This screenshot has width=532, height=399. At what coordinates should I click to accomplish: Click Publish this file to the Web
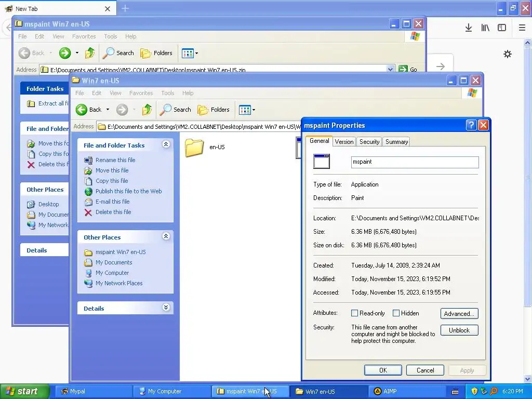[129, 191]
